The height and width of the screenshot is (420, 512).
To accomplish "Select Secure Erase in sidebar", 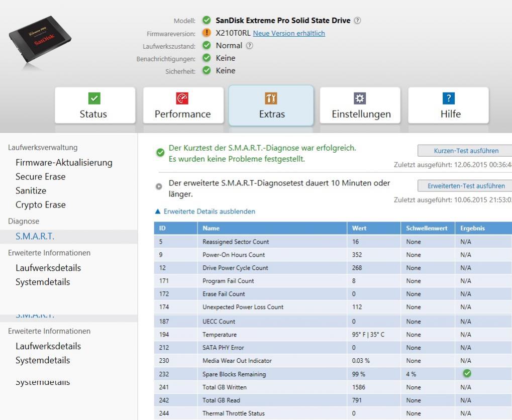I will pos(41,177).
